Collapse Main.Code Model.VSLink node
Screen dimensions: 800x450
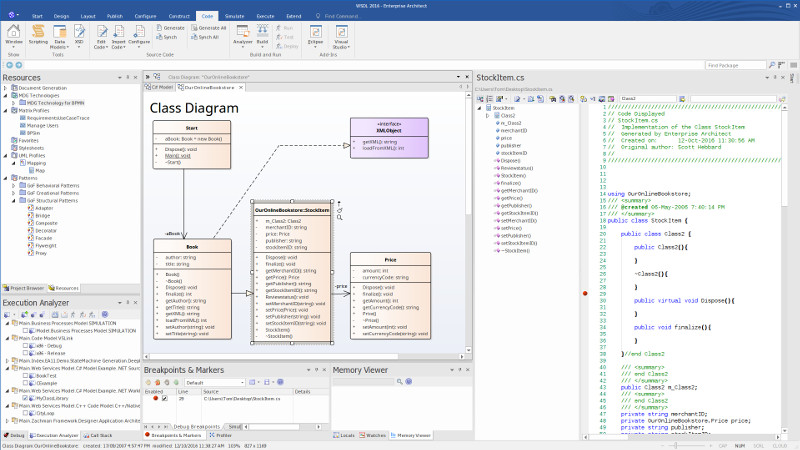coord(8,338)
